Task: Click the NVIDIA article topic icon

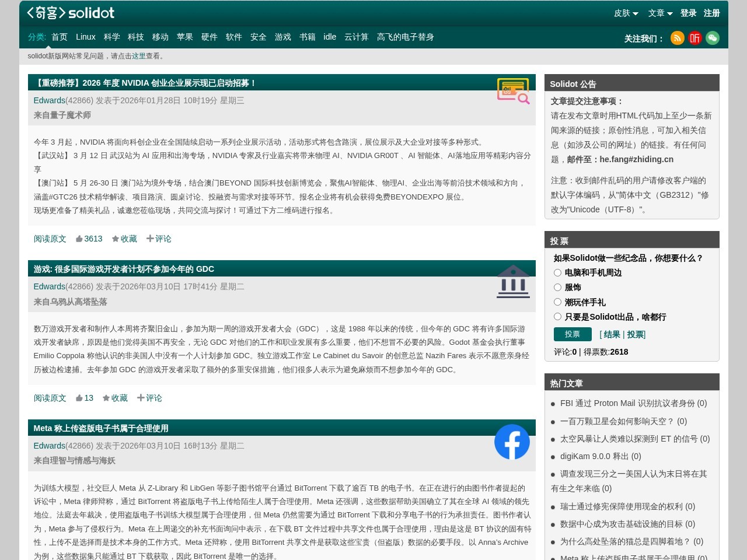Action: [x=513, y=91]
